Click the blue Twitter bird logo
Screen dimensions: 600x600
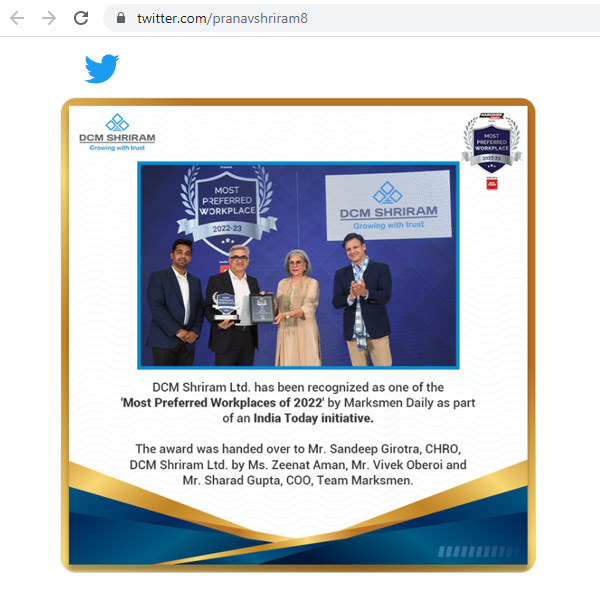pos(102,68)
